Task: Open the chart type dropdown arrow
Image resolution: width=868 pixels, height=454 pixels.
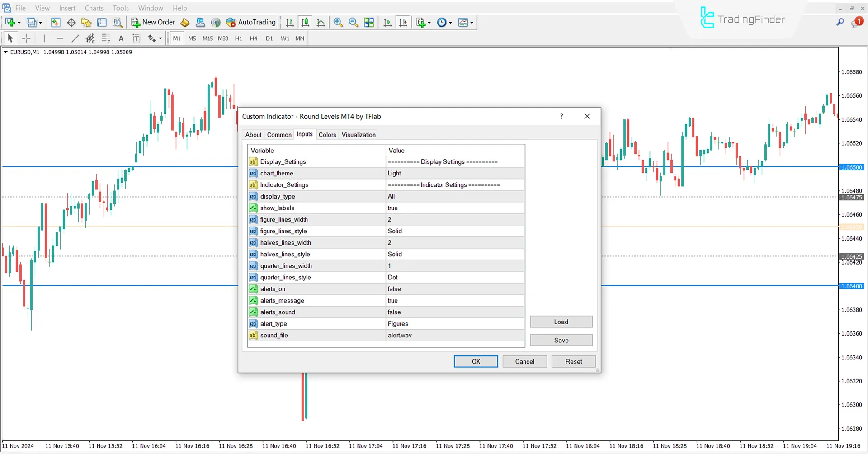Action: [x=472, y=22]
